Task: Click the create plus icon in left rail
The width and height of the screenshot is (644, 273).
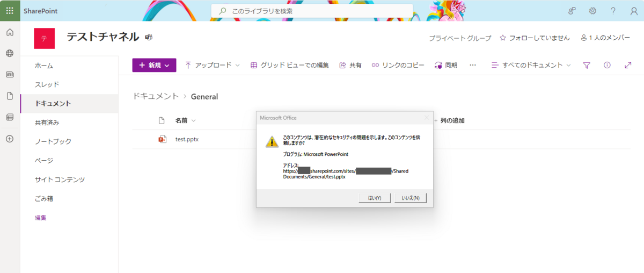Action: coord(10,139)
